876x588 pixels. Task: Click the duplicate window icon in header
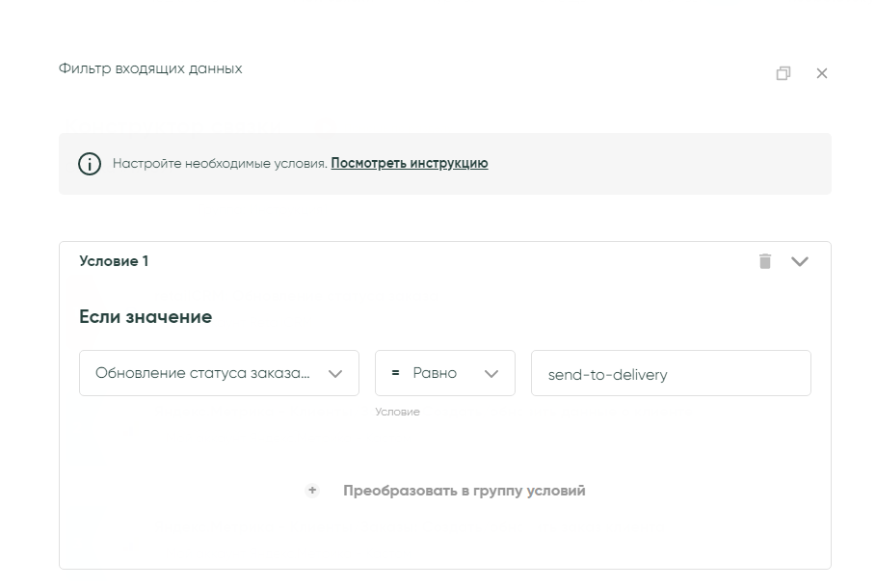783,73
